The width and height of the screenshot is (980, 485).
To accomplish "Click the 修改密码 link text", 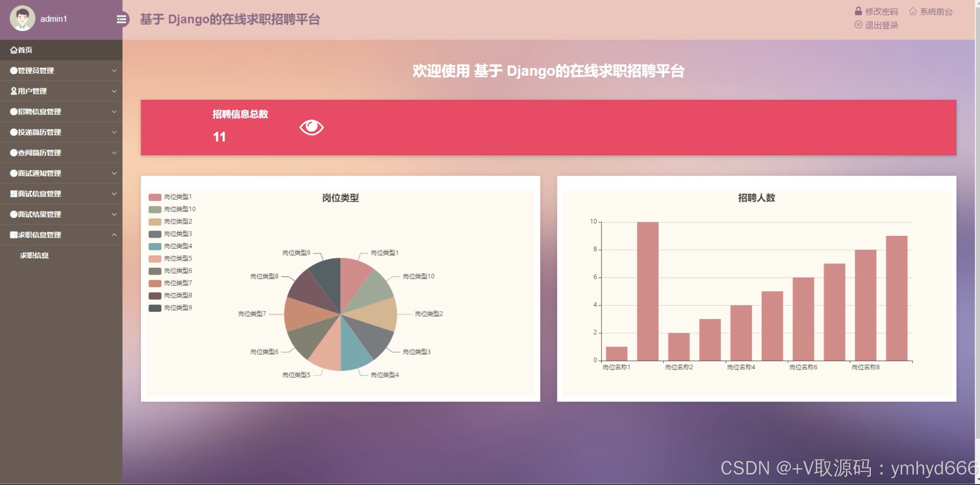I will pos(881,11).
